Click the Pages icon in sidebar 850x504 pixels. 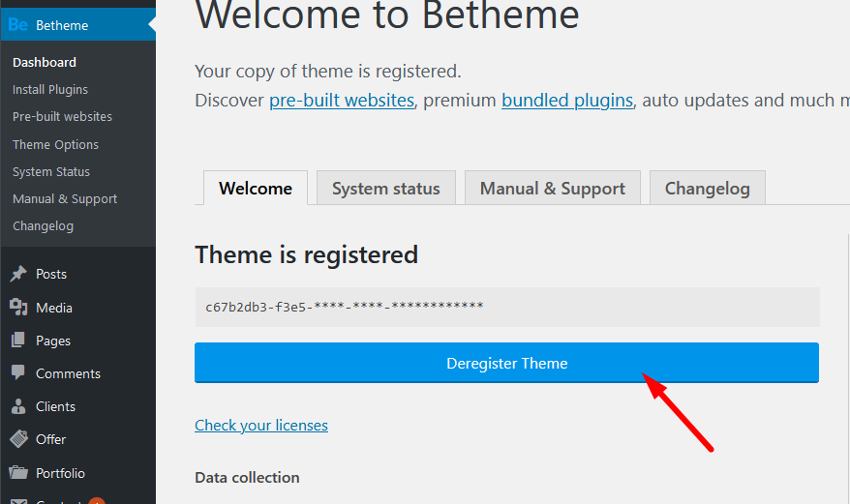click(18, 341)
